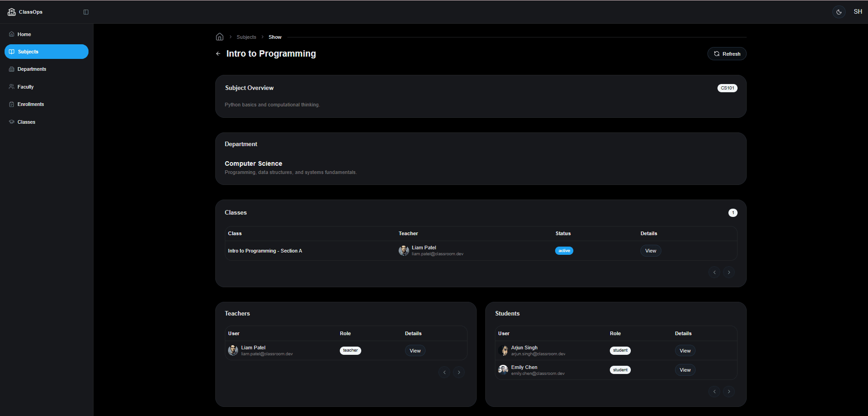Click the 'Show' breadcrumb item

tap(275, 37)
